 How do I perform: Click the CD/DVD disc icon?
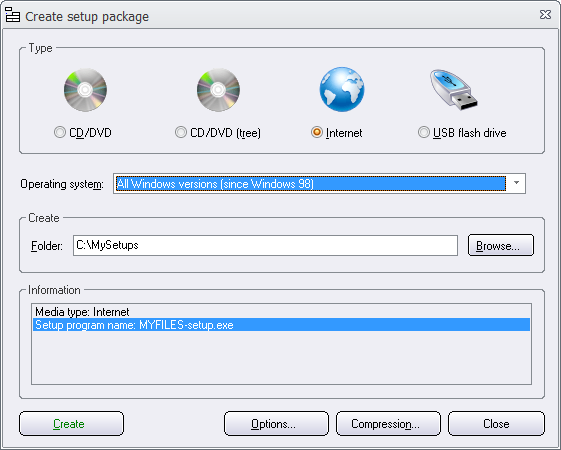(85, 90)
